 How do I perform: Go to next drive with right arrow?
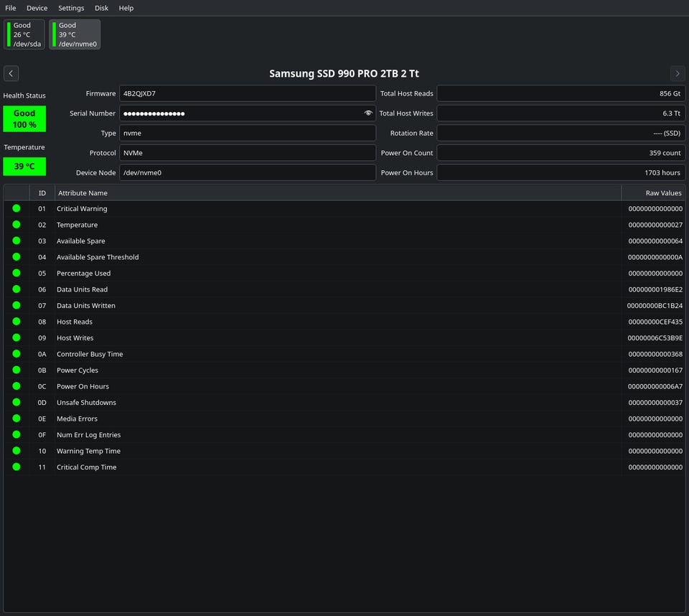click(x=677, y=73)
